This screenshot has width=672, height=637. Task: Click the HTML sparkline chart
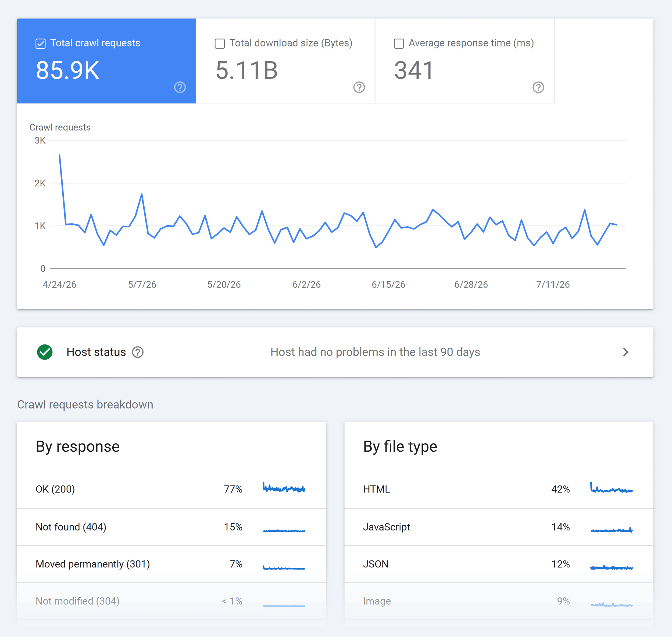point(612,487)
